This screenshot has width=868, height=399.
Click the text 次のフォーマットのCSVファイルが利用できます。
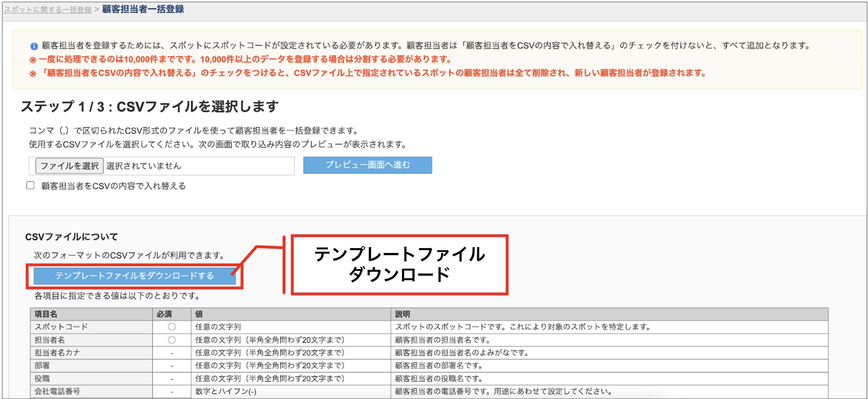pos(130,256)
